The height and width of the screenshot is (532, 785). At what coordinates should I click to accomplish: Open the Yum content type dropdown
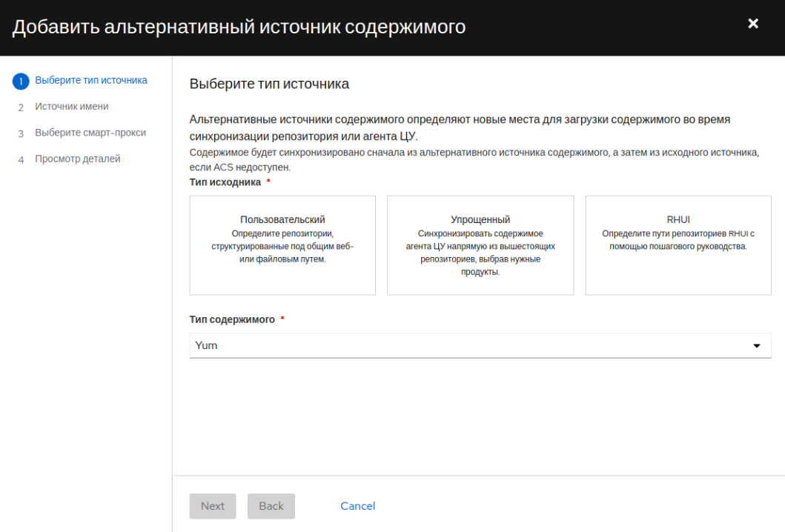(480, 346)
